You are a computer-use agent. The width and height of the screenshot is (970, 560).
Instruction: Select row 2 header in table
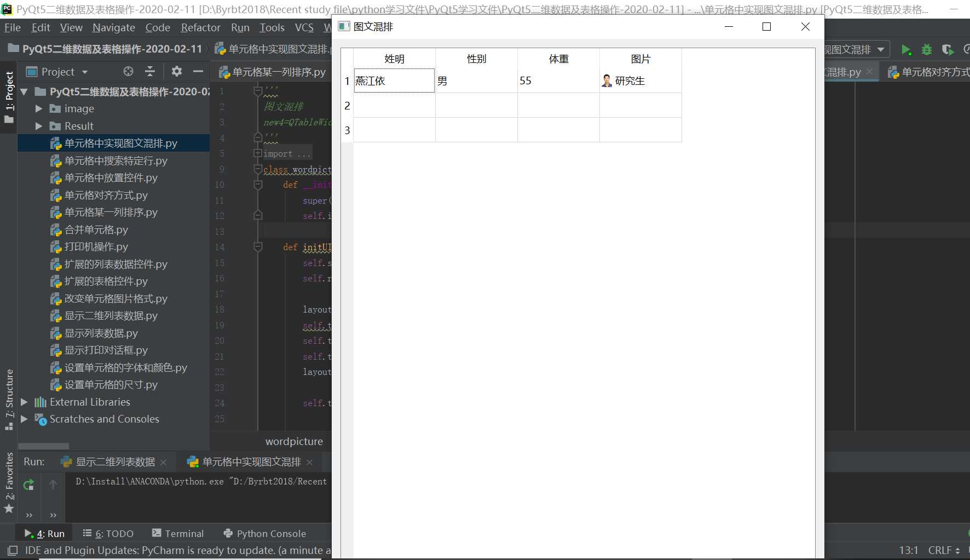coord(347,105)
